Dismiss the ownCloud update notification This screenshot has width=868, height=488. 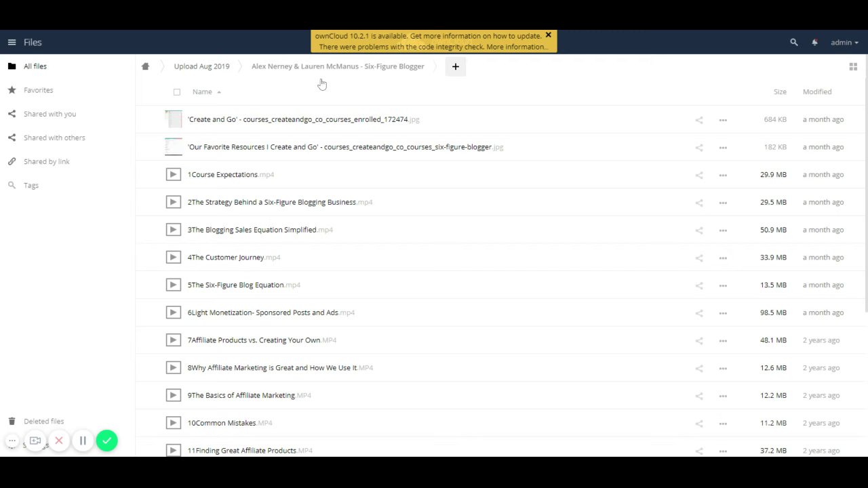tap(549, 35)
